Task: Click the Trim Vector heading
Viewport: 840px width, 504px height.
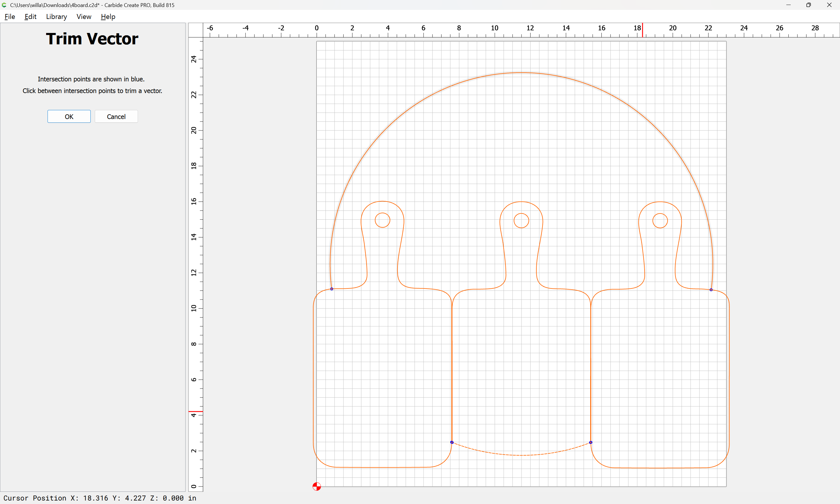Action: [92, 39]
